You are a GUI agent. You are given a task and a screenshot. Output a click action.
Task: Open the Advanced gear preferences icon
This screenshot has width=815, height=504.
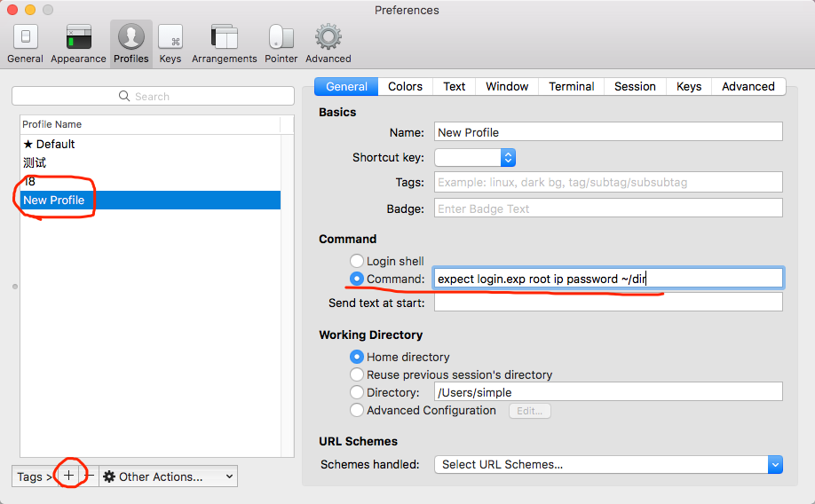tap(328, 37)
